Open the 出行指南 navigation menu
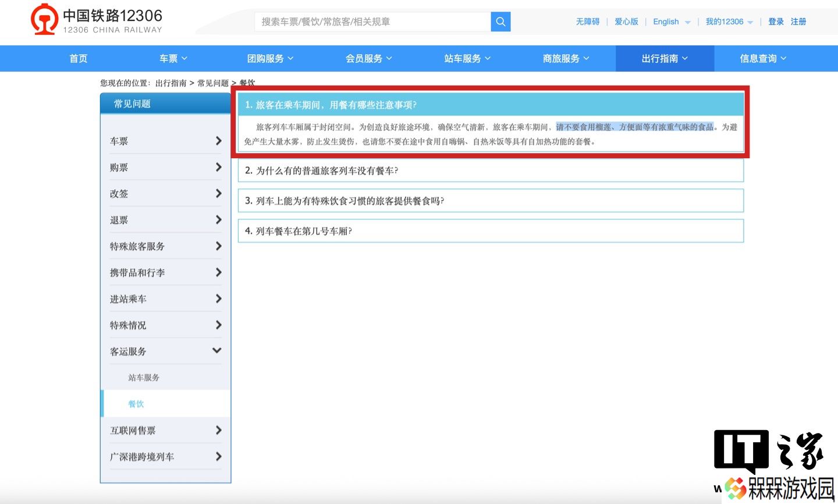 pyautogui.click(x=665, y=59)
